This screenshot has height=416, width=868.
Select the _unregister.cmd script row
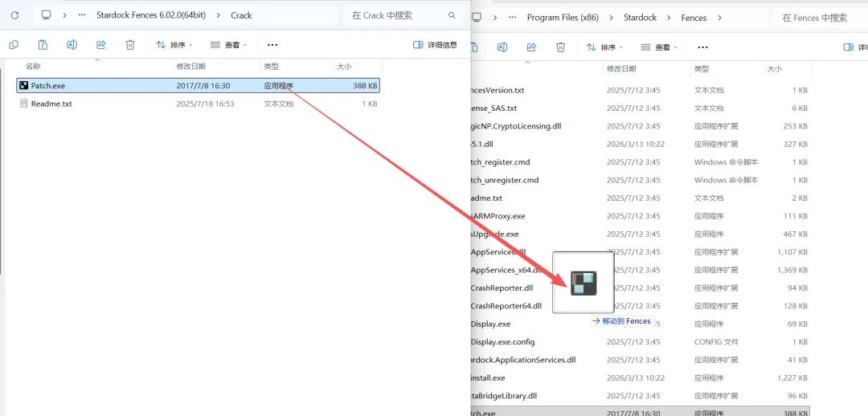tap(641, 180)
